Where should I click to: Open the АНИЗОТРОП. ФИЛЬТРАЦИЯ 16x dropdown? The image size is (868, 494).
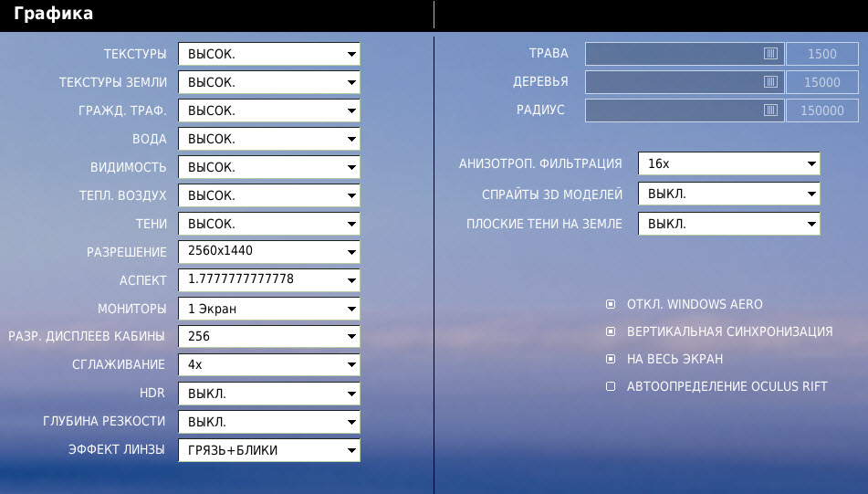point(728,163)
